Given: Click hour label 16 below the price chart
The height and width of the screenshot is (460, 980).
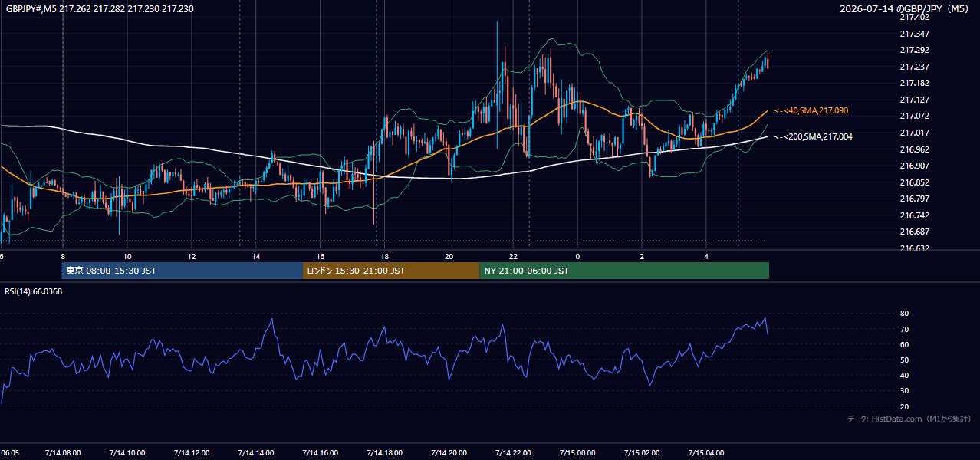Looking at the screenshot, I should click(x=321, y=256).
